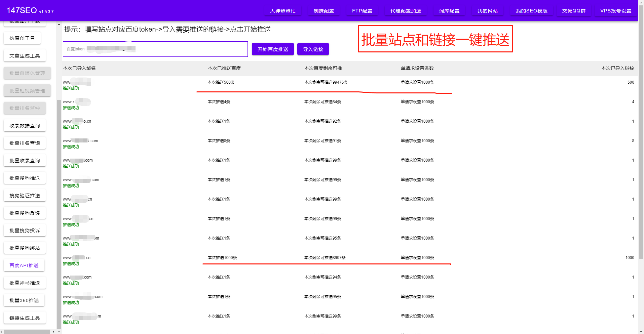Open 链接生成工具 in sidebar

[25, 318]
